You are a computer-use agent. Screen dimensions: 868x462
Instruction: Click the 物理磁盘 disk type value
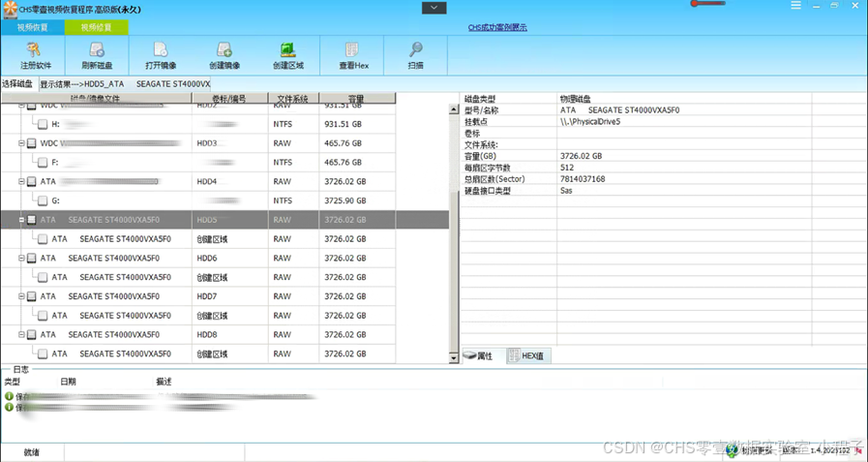575,99
